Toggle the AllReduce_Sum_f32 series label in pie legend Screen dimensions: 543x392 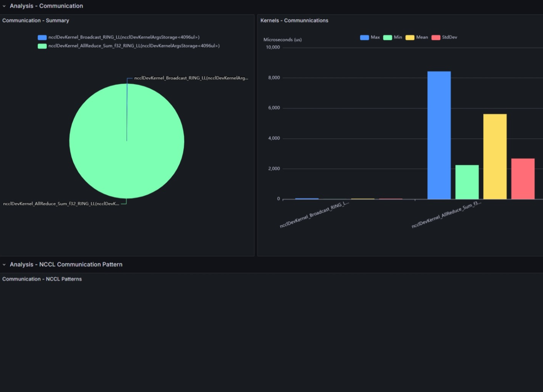tap(134, 46)
